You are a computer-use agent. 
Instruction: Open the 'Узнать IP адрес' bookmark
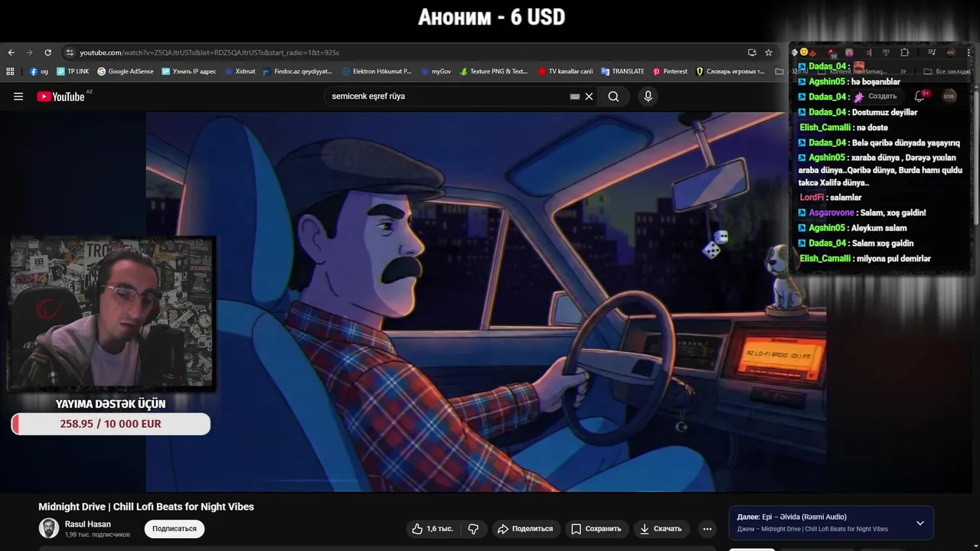tap(189, 71)
